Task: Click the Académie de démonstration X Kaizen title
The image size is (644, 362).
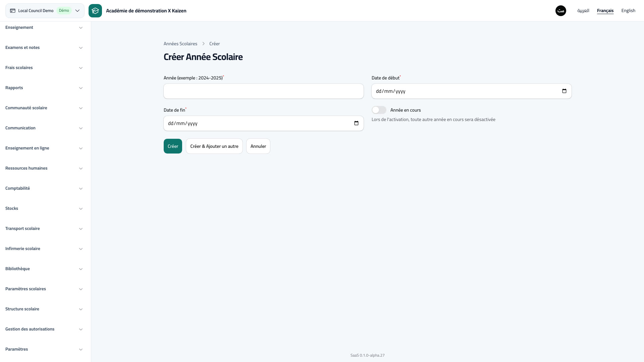Action: (146, 11)
